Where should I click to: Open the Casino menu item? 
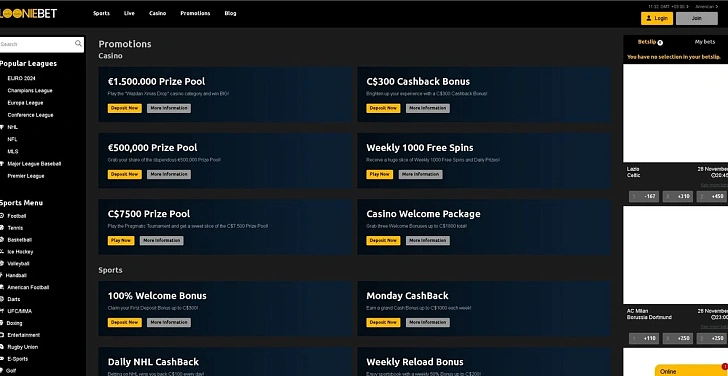[x=157, y=13]
